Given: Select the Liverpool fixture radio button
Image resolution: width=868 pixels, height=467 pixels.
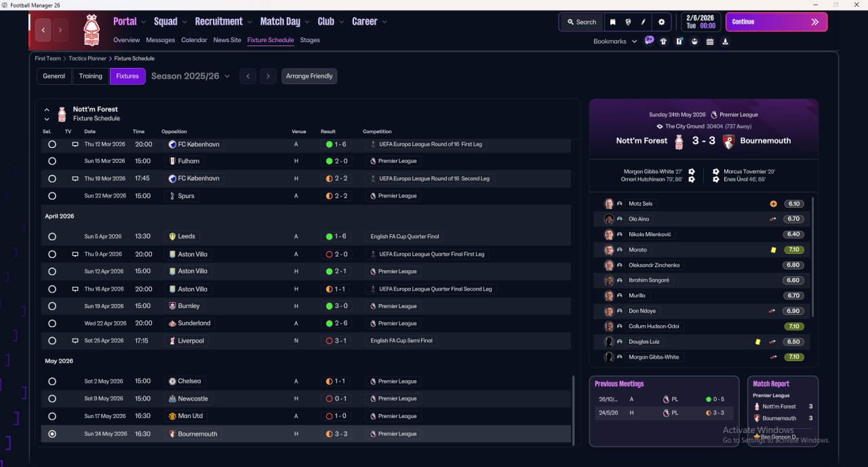Looking at the screenshot, I should tap(52, 341).
